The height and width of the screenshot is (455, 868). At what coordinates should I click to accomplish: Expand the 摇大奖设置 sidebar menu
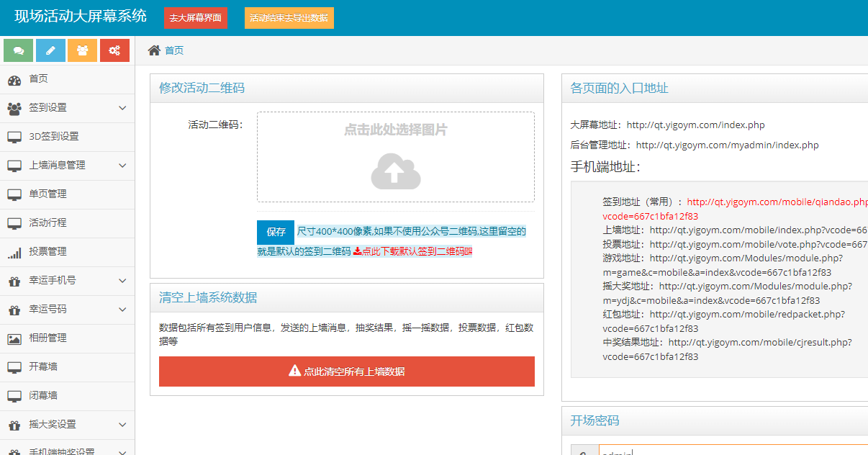(x=122, y=425)
